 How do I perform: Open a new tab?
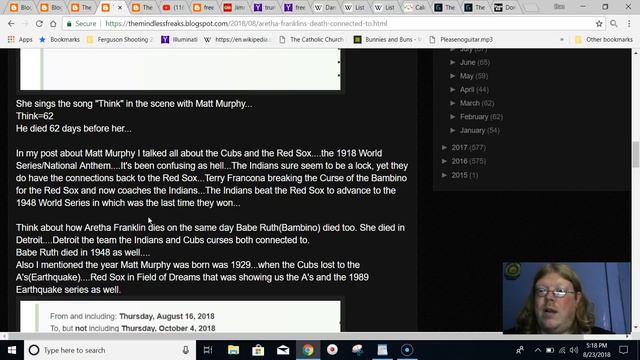531,7
